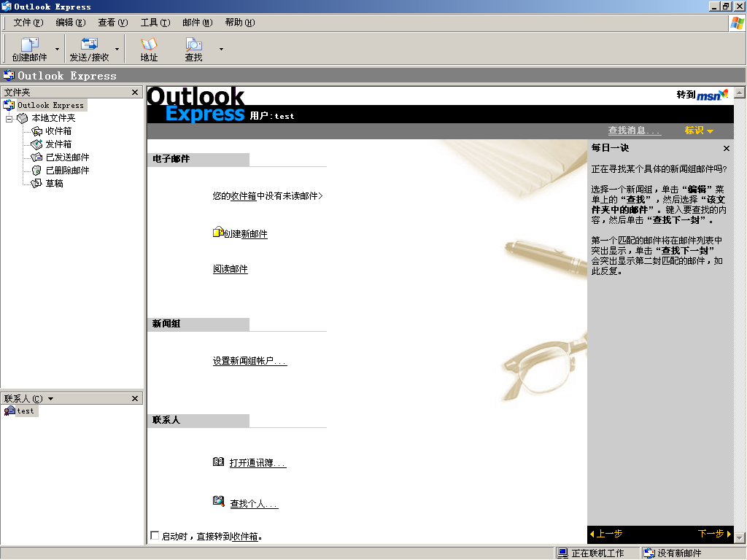Open the 查看 (V) menu
The image size is (747, 560).
113,23
